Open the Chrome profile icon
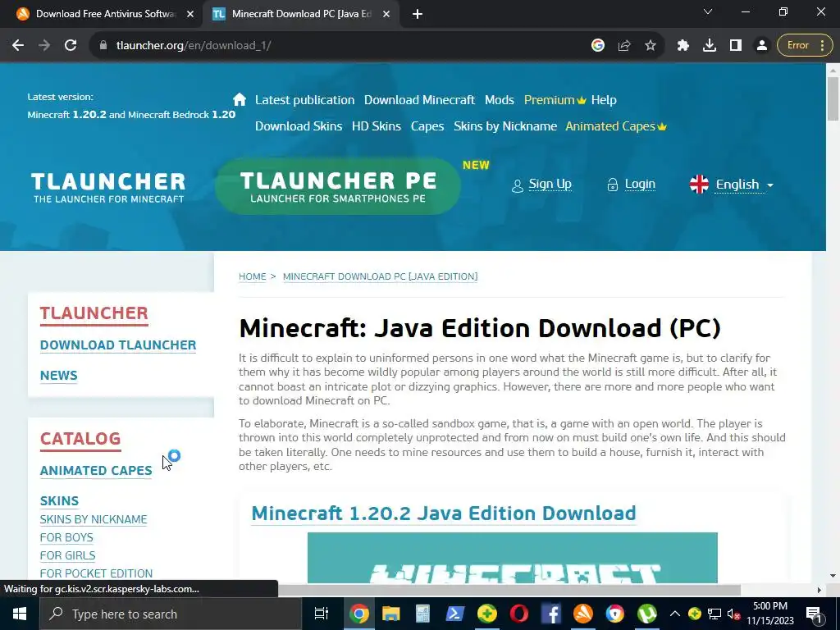Image resolution: width=840 pixels, height=630 pixels. click(x=762, y=46)
